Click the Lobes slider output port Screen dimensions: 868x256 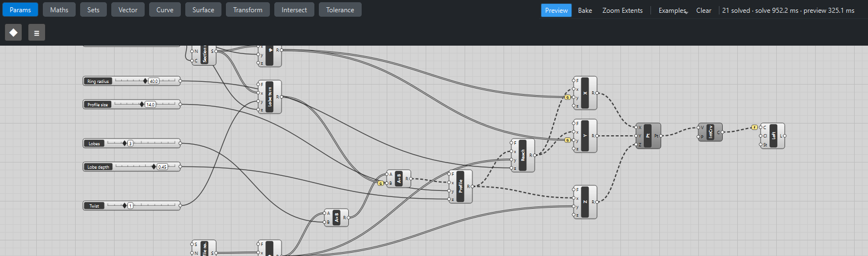click(180, 144)
